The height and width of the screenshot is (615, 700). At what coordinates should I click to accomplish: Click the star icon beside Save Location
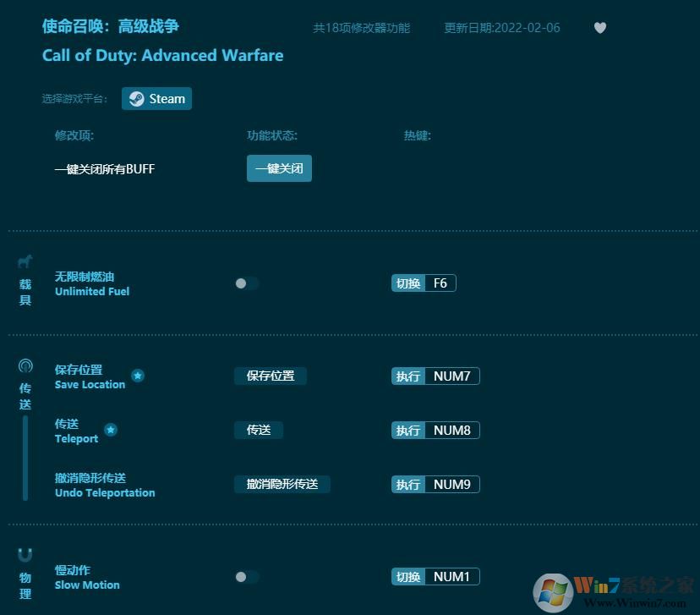(138, 376)
